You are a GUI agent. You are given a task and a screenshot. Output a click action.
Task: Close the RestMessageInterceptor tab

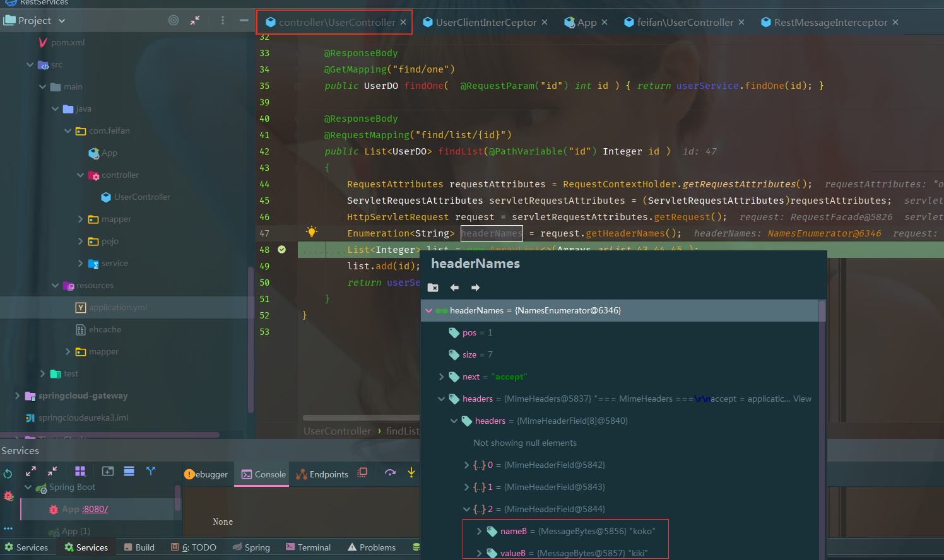click(895, 22)
